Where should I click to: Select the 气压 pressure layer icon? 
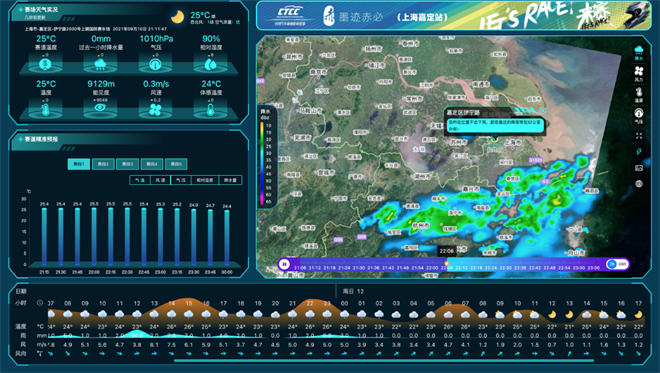[x=639, y=116]
